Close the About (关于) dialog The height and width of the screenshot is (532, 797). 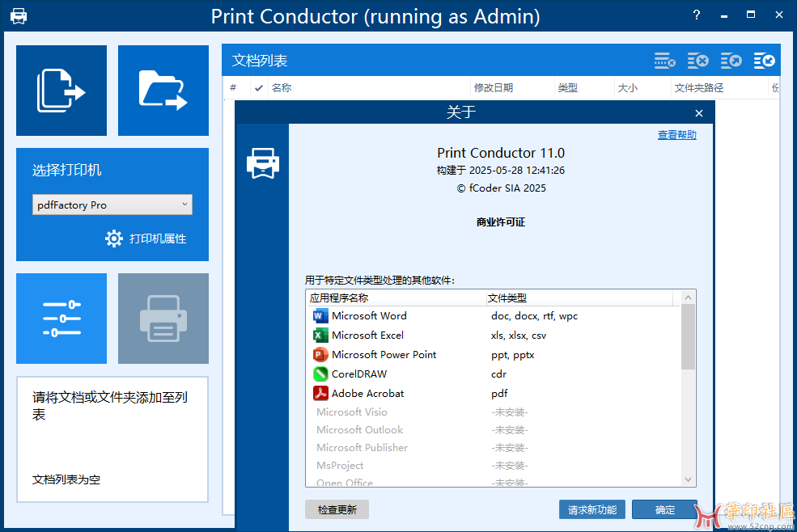(x=699, y=113)
